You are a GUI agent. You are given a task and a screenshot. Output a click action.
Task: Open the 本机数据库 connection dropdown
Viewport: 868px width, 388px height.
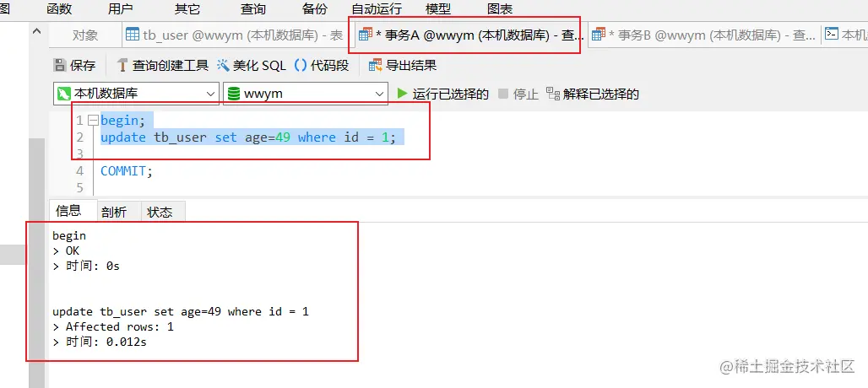click(136, 94)
